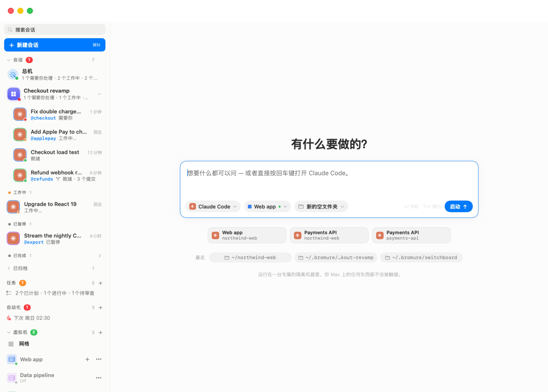Choose recent folder ~/northwind-web
The image size is (548, 392).
coord(250,257)
